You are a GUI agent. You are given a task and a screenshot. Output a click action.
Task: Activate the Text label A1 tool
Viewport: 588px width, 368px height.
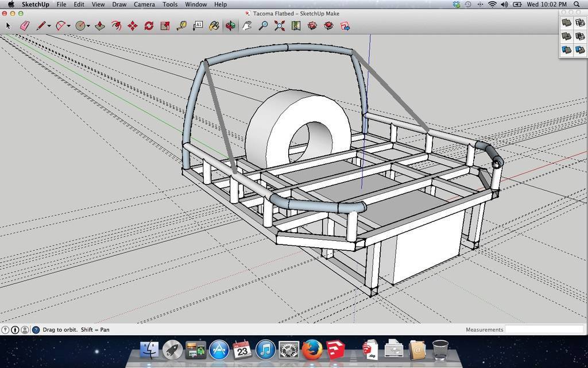coord(198,26)
